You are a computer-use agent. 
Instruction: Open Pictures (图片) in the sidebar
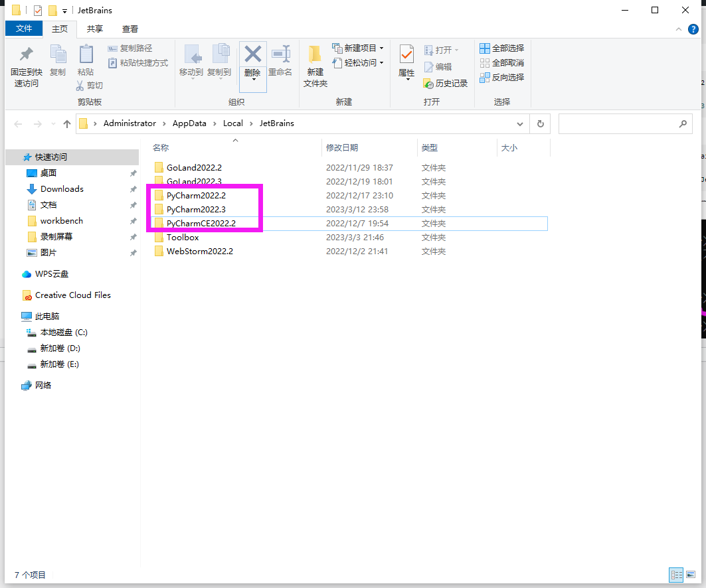pos(48,252)
